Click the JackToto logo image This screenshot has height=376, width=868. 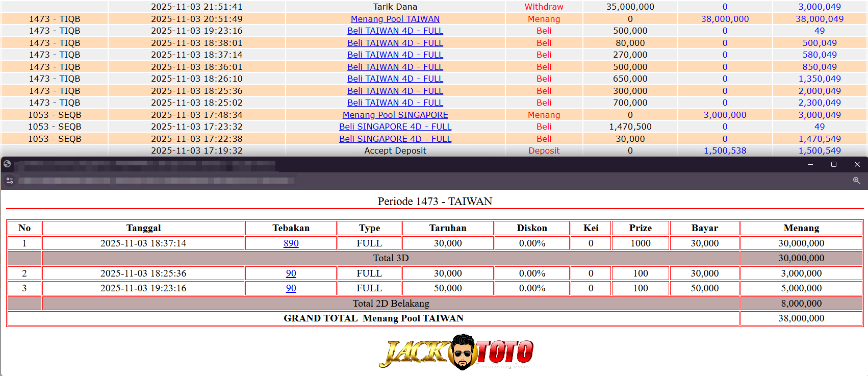click(456, 352)
